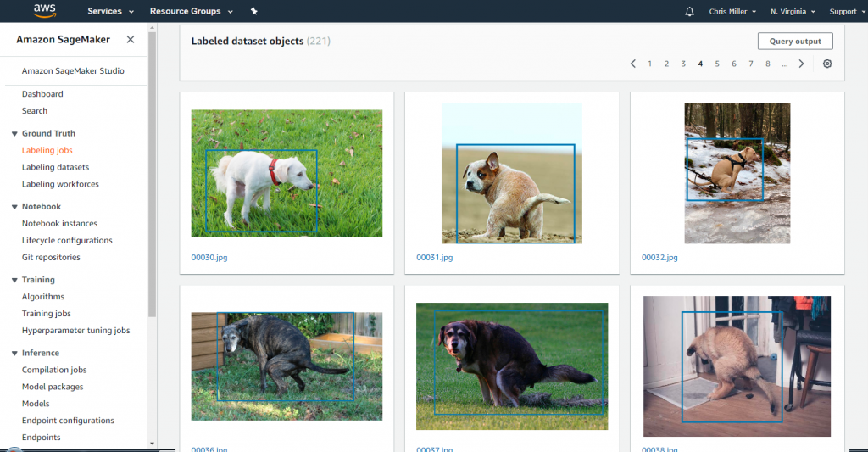Screen dimensions: 868x452
Task: Open Hyperparameter tuning jobs in sidebar
Action: pos(75,330)
